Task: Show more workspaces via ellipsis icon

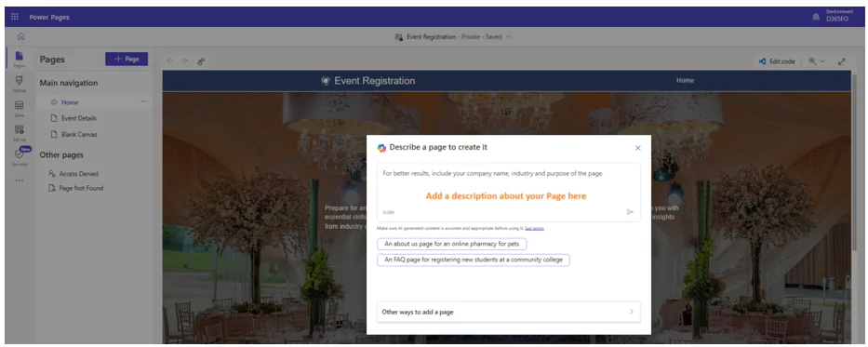Action: pyautogui.click(x=20, y=180)
